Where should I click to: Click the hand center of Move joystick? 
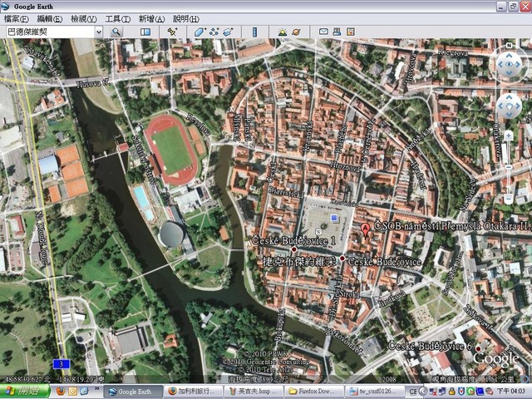point(509,106)
